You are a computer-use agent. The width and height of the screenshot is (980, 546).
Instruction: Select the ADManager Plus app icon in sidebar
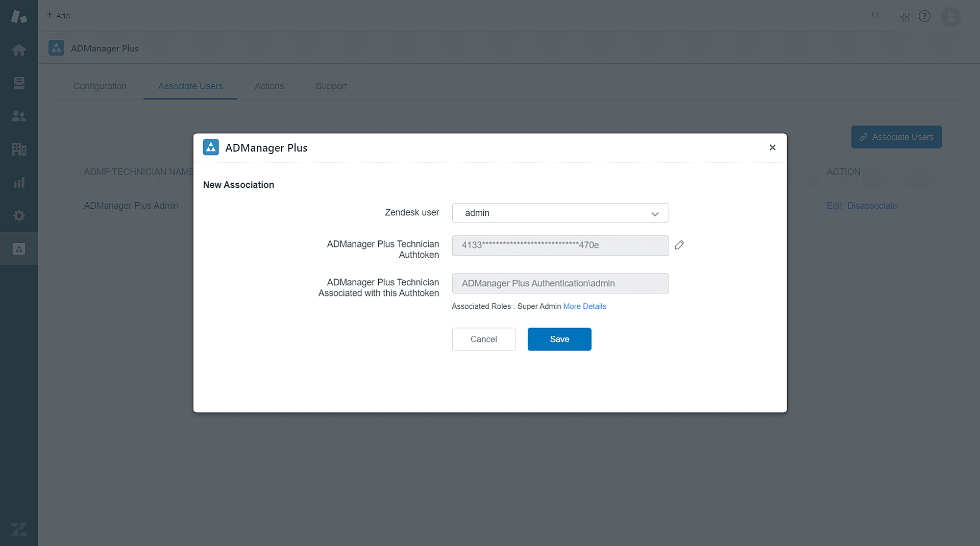click(19, 249)
